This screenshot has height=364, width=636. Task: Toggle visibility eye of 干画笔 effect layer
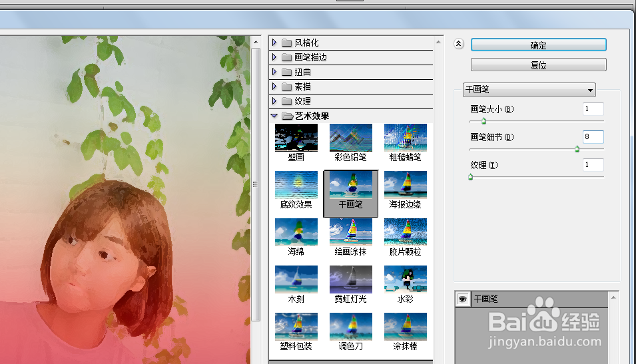pos(462,299)
